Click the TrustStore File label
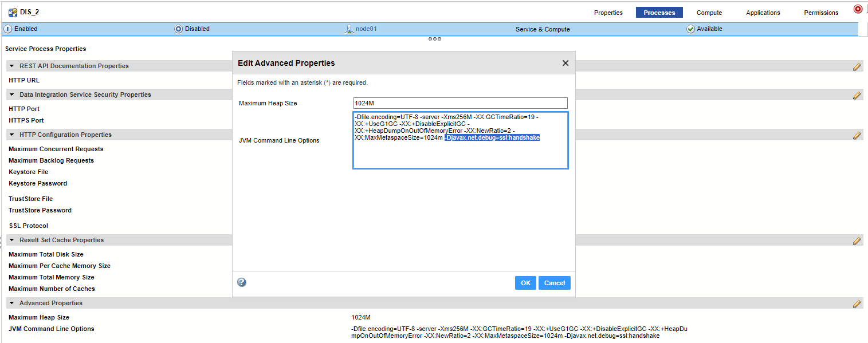Screen dimensions: 868x343 tap(31, 199)
